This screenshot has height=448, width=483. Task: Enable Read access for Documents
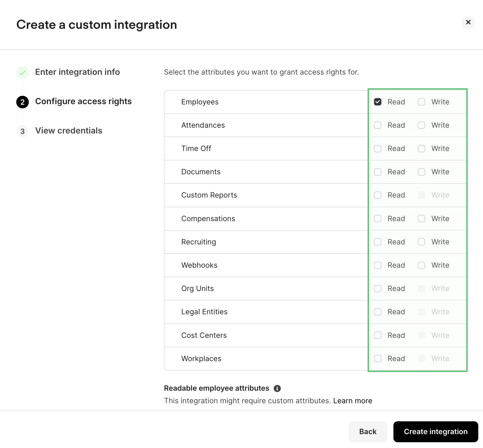pyautogui.click(x=377, y=172)
